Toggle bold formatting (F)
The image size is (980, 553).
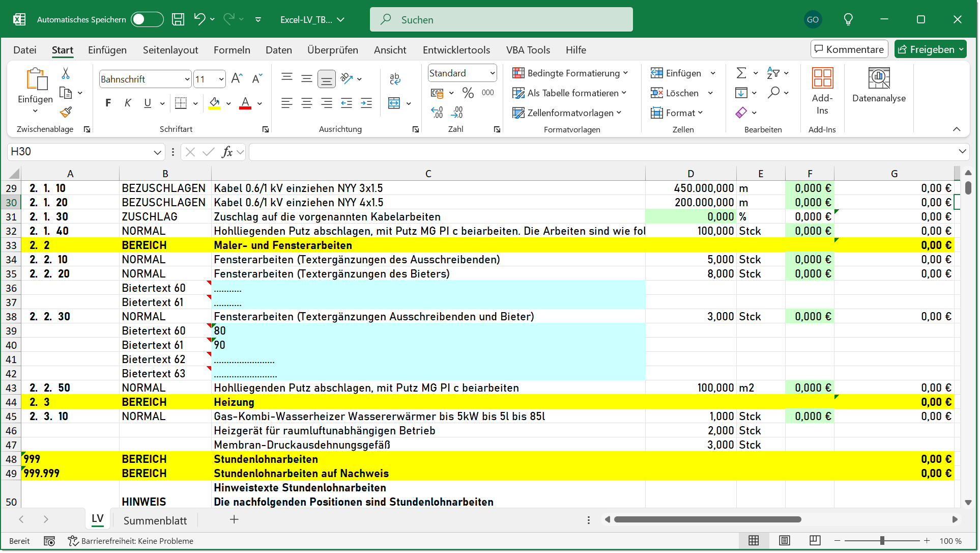point(107,102)
